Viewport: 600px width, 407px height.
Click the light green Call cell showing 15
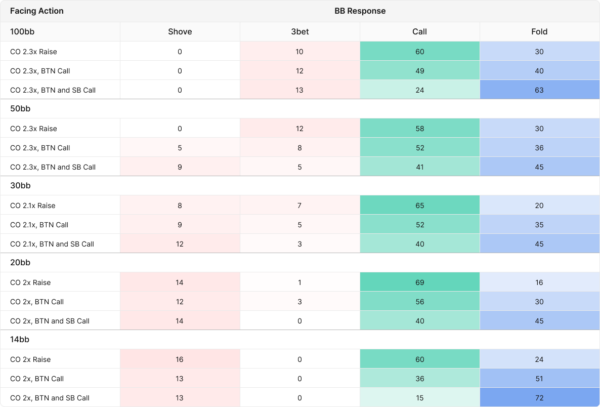420,397
